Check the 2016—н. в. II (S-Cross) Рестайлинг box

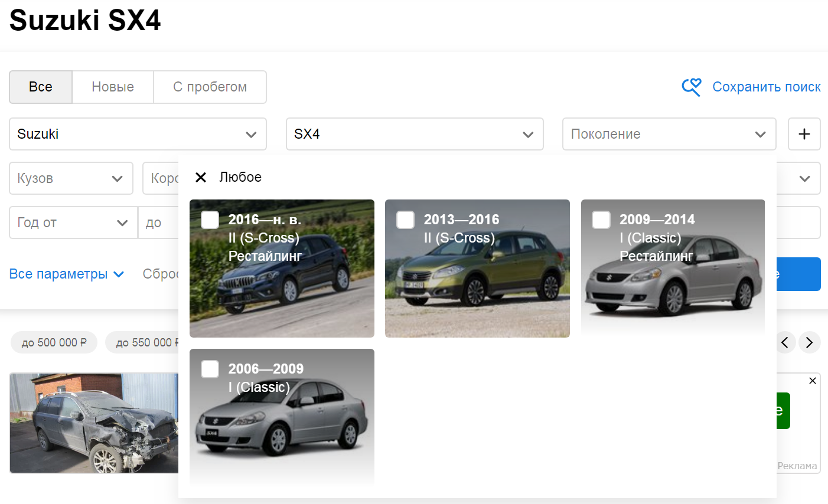click(x=210, y=220)
